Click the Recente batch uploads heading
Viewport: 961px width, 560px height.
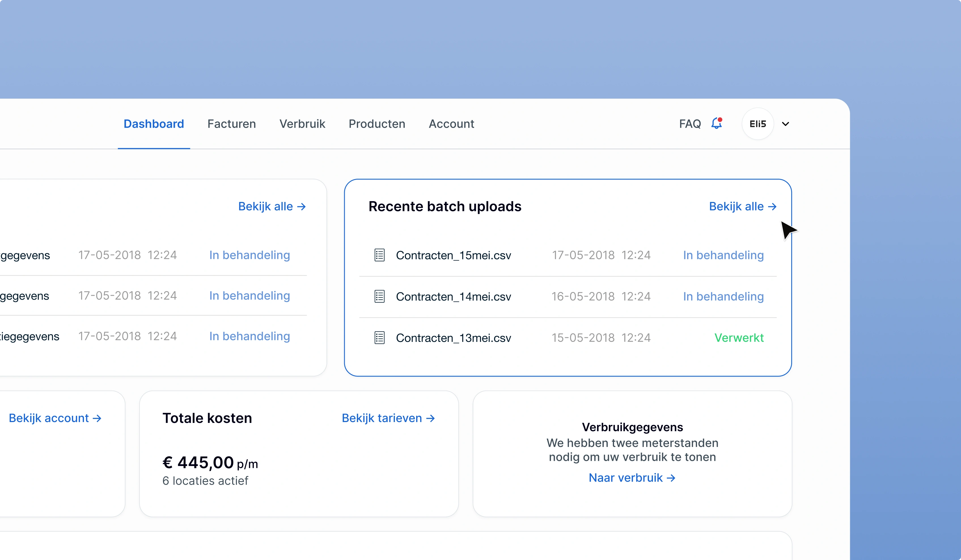445,206
